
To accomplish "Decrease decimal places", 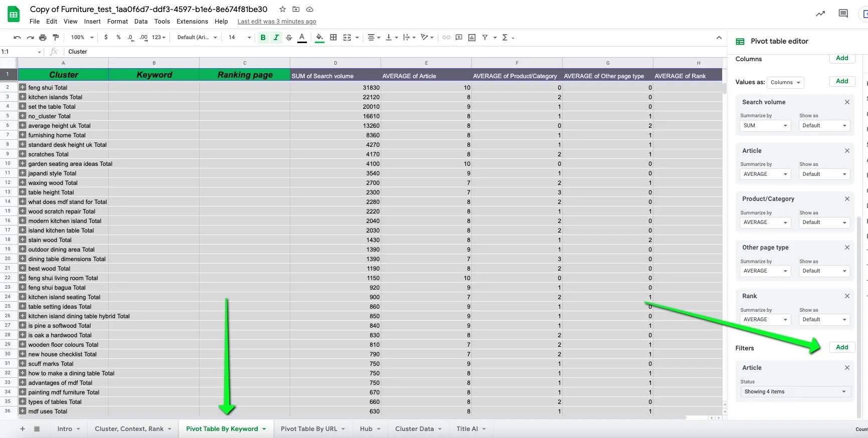I will [x=130, y=38].
